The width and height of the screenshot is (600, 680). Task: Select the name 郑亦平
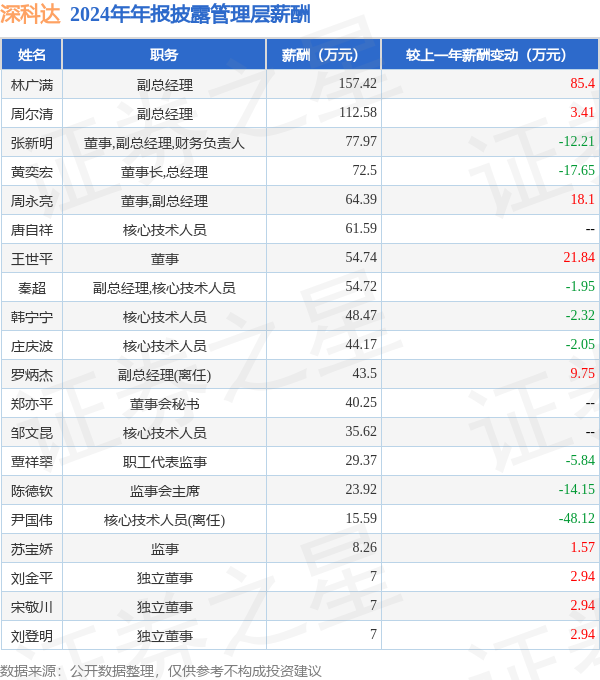(32, 404)
